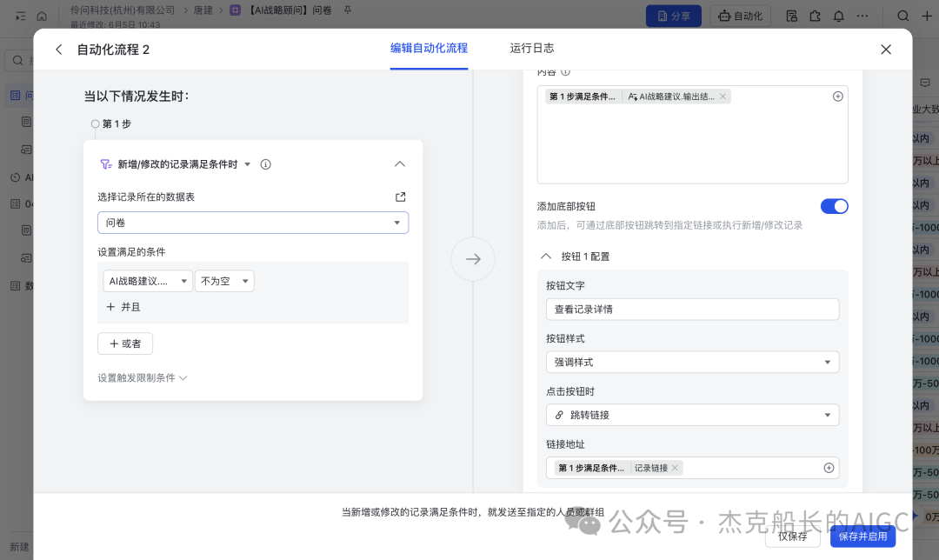
Task: Click the 保存并启用 button
Action: (862, 536)
